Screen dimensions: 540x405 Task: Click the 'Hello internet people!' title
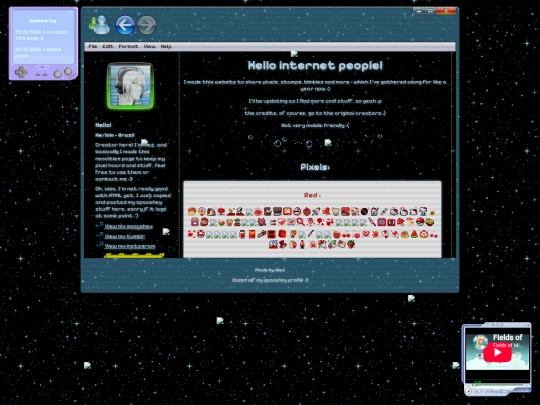click(315, 65)
